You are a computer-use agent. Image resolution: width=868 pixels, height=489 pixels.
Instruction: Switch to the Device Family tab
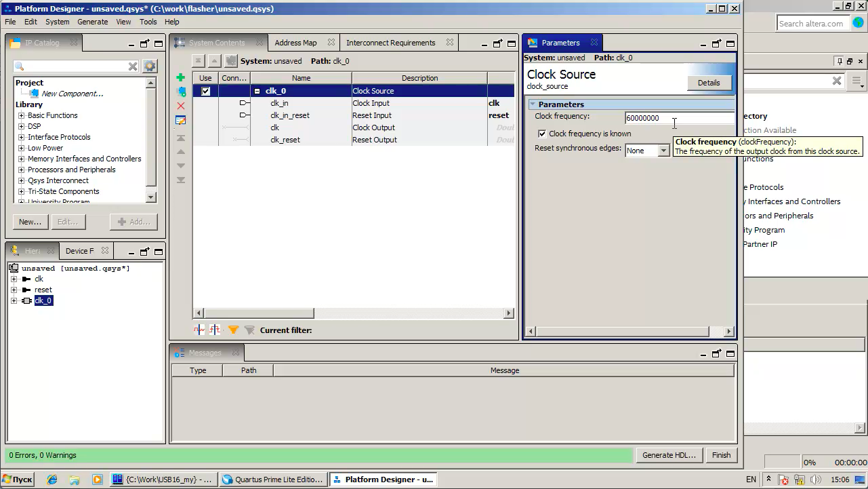[80, 251]
